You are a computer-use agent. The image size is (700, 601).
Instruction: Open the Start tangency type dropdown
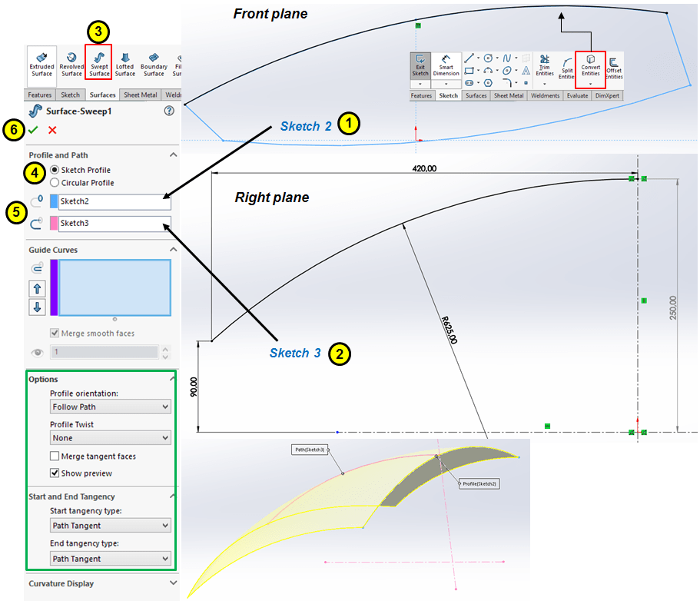click(x=111, y=526)
